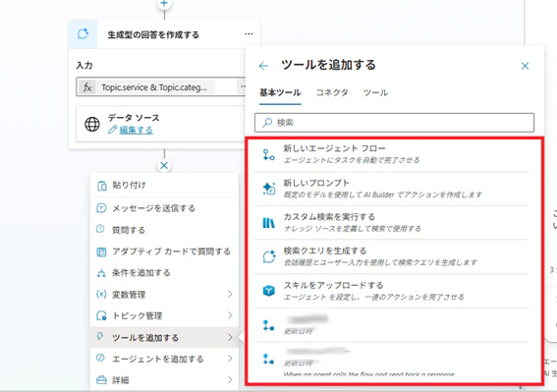This screenshot has height=392, width=557.
Task: Expand the エージェントを追加する submenu chevron
Action: pos(230,359)
